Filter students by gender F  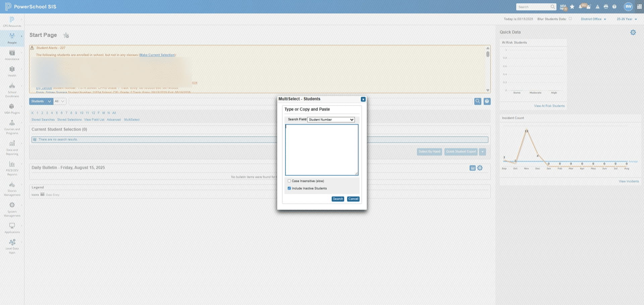coord(99,113)
